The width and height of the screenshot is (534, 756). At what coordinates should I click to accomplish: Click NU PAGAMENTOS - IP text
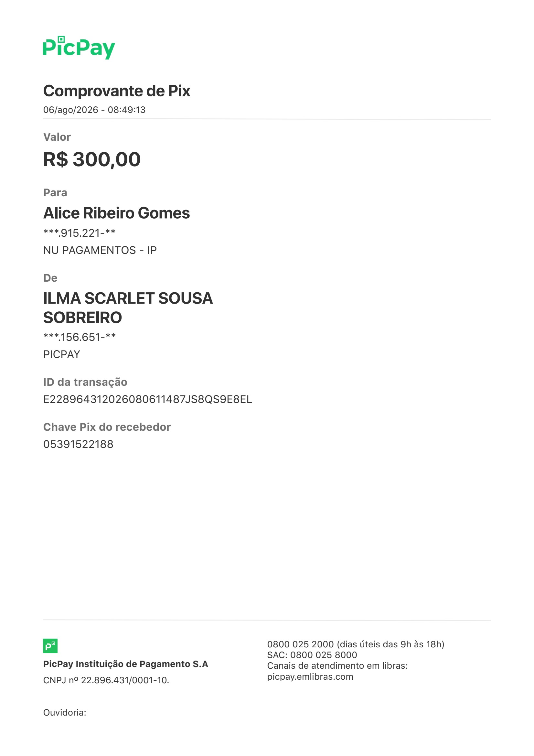[x=100, y=250]
